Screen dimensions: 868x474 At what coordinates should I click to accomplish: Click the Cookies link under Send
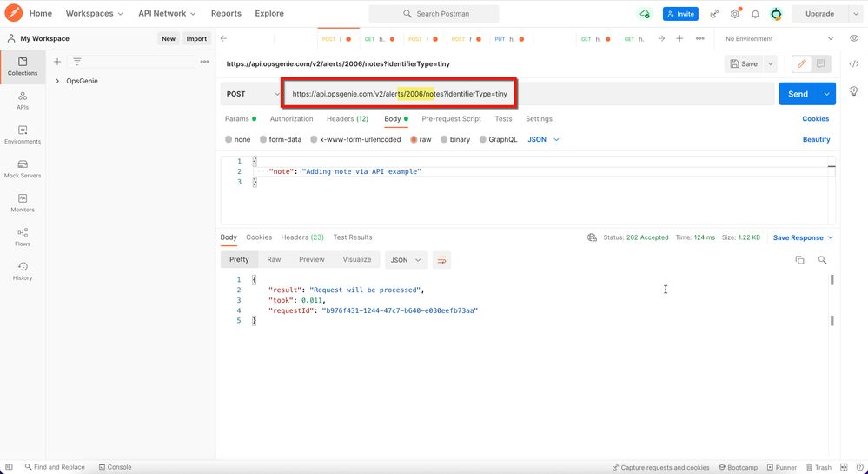tap(815, 118)
